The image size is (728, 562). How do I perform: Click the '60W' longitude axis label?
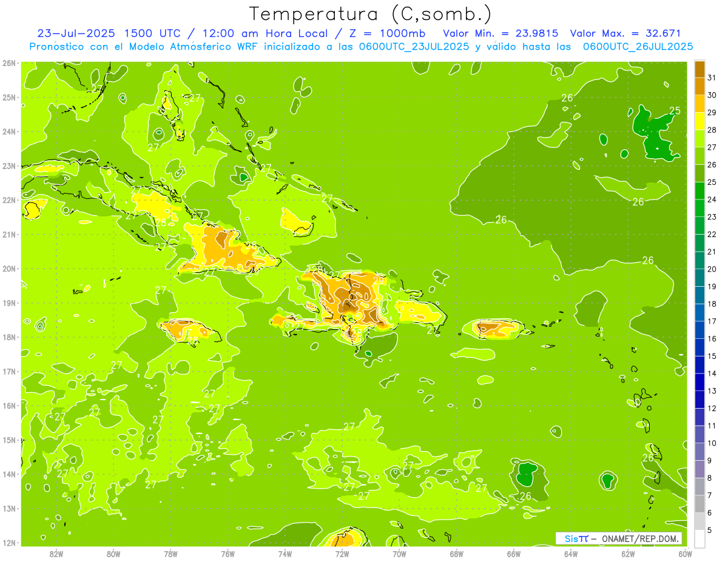pyautogui.click(x=685, y=554)
